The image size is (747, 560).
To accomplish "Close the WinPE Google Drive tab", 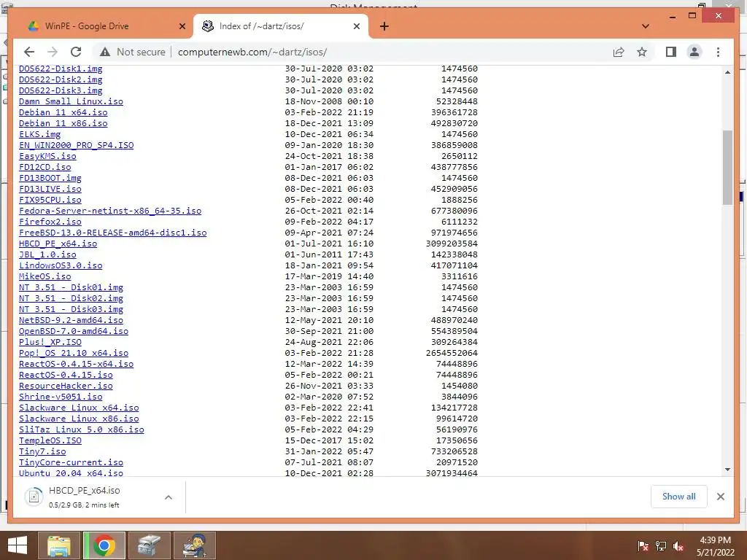I will click(x=182, y=26).
